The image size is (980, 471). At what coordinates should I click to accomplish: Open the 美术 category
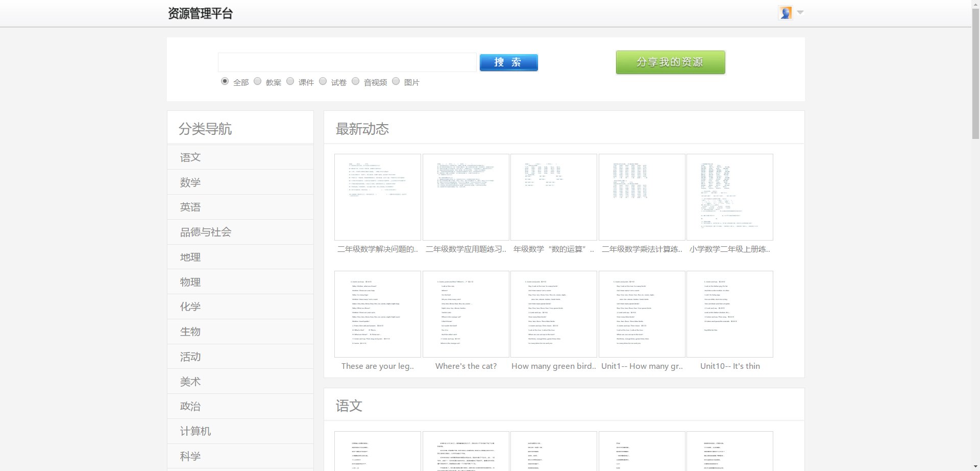(x=240, y=382)
